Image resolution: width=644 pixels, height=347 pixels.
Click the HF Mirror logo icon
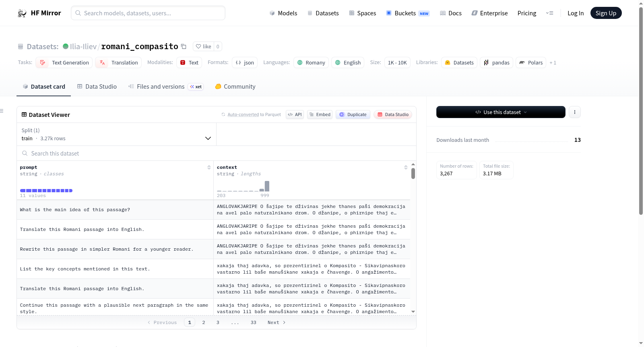tap(22, 13)
